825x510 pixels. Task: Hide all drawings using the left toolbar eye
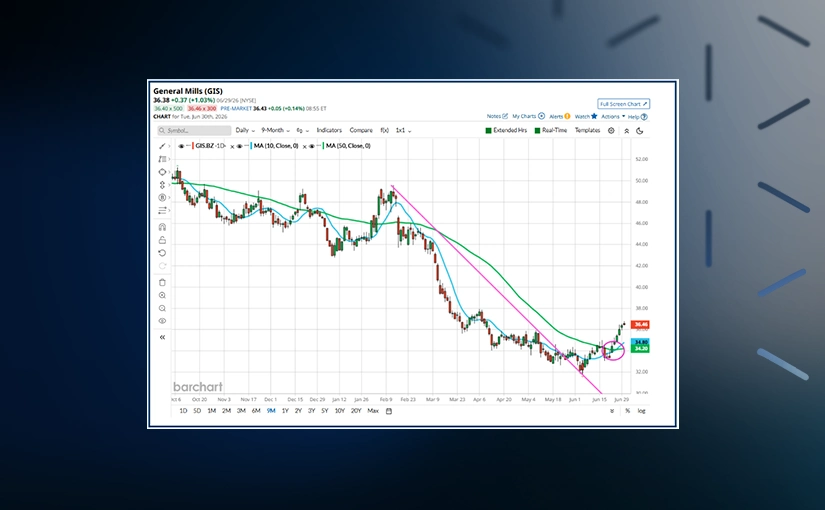coord(162,321)
